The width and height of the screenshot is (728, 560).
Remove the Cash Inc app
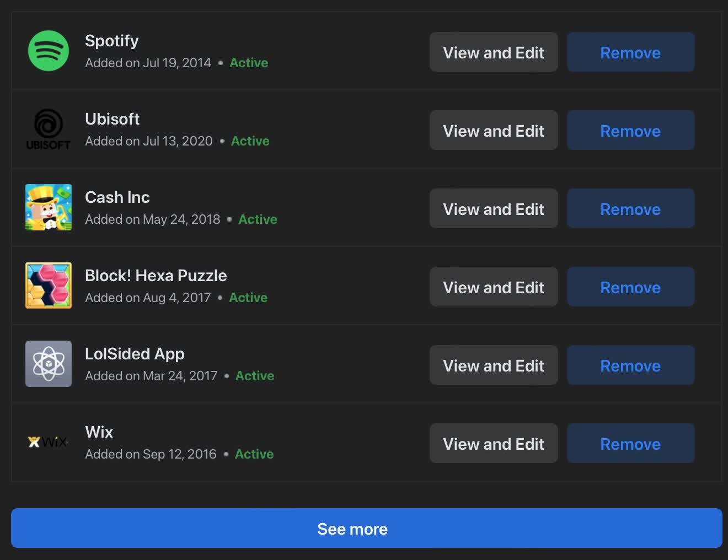coord(630,209)
